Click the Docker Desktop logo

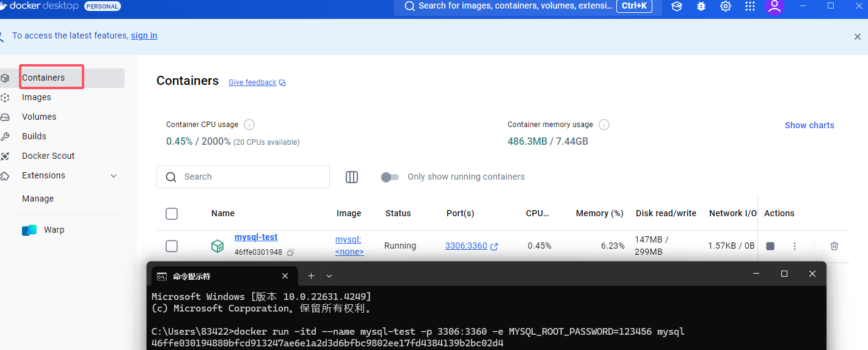click(x=40, y=6)
